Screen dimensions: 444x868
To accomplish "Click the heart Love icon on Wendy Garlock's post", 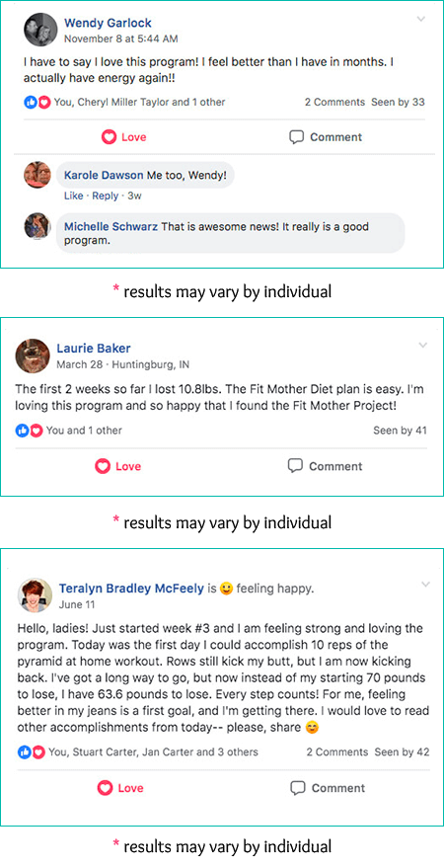I will (x=109, y=137).
